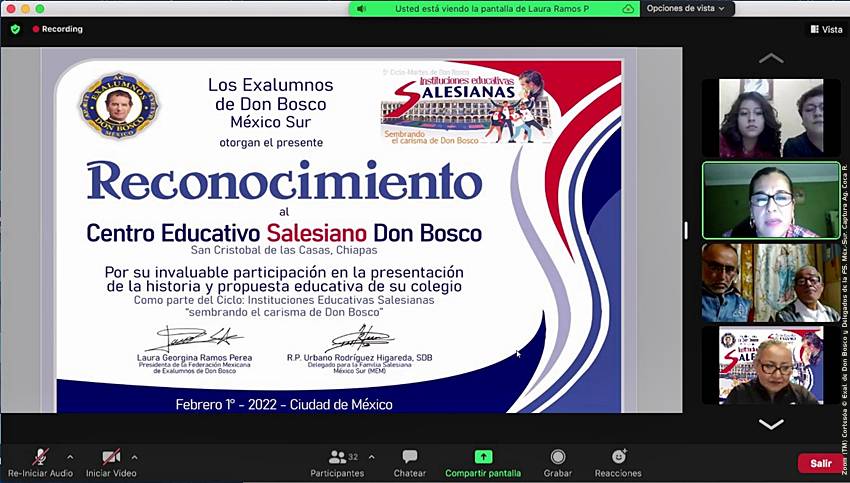The height and width of the screenshot is (483, 850).
Task: Select the highlighted active speaker video thumbnail
Action: pos(771,200)
